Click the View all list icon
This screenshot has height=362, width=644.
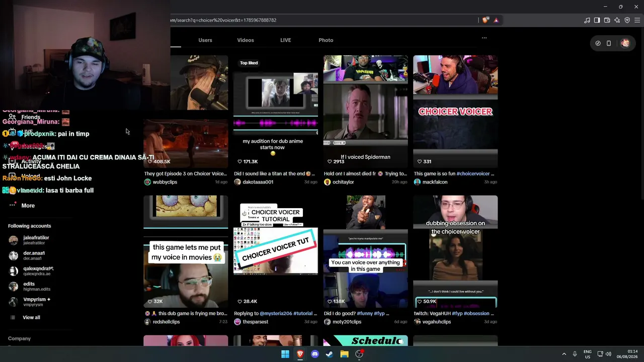(x=13, y=317)
